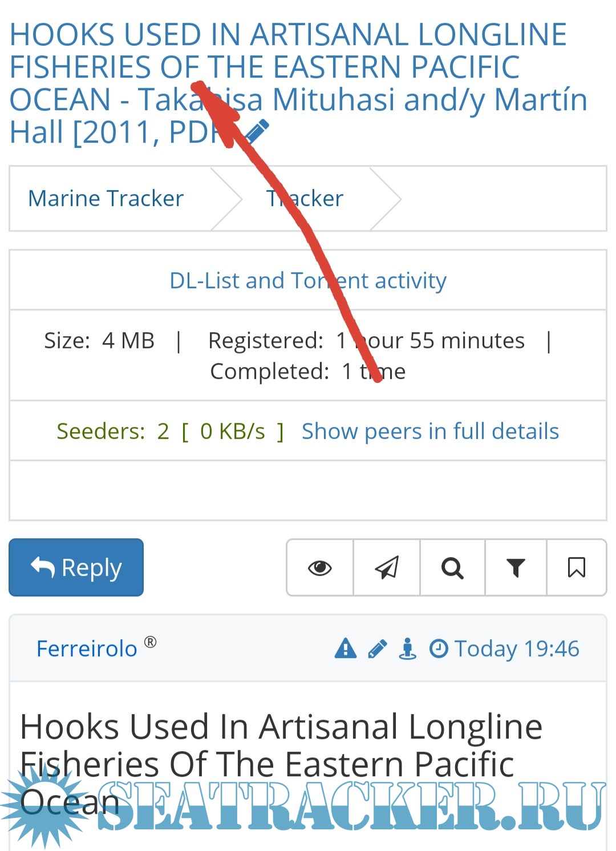This screenshot has width=616, height=851.
Task: Click the paper plane send icon
Action: pyautogui.click(x=387, y=568)
